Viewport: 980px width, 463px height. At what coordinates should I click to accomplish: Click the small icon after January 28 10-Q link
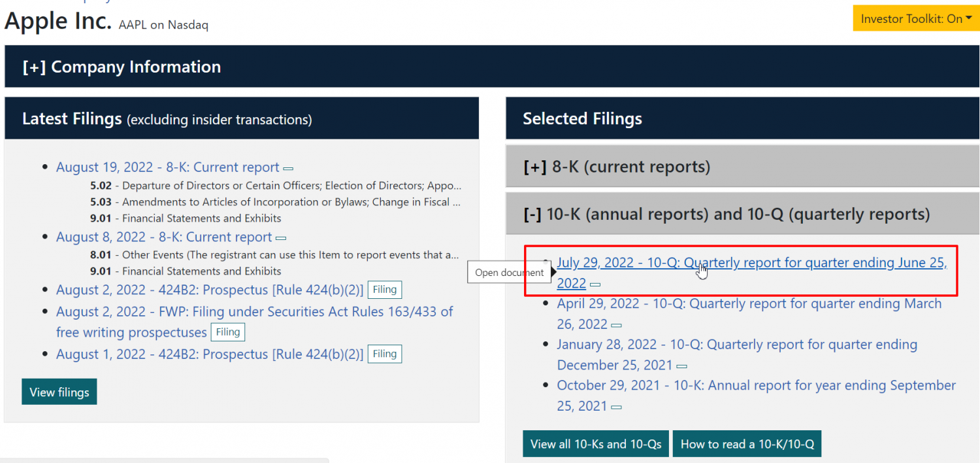tap(681, 366)
